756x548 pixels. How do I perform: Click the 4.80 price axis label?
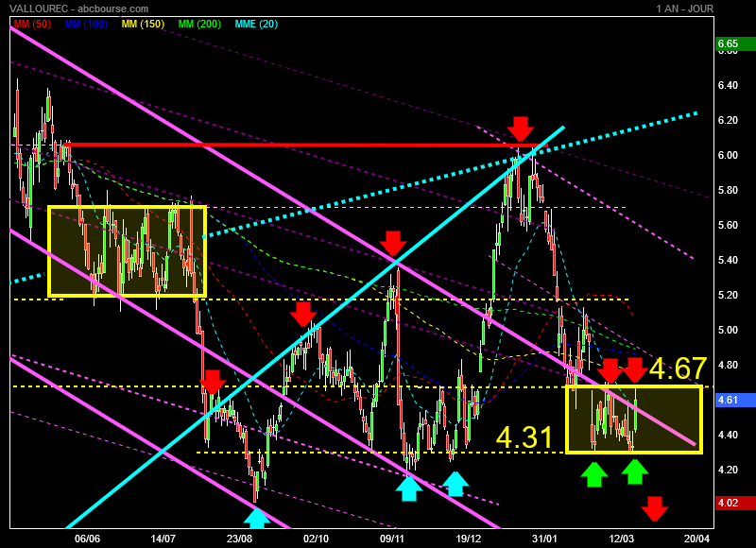pyautogui.click(x=728, y=365)
